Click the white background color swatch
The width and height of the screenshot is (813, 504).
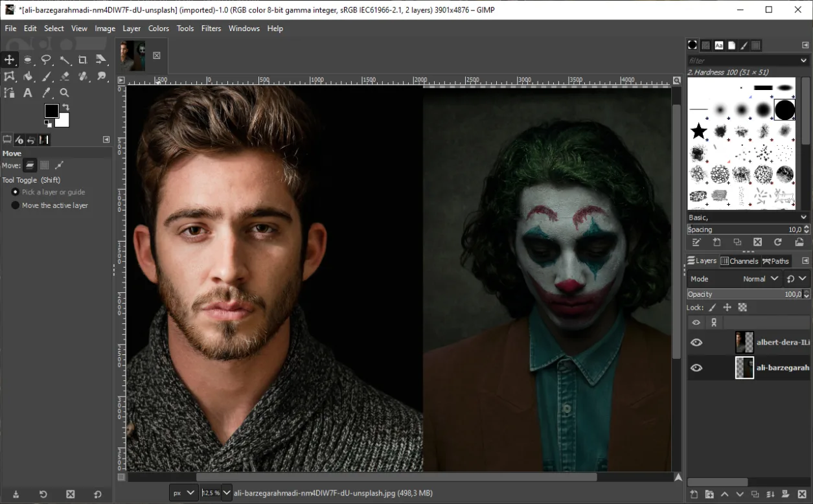pos(64,121)
